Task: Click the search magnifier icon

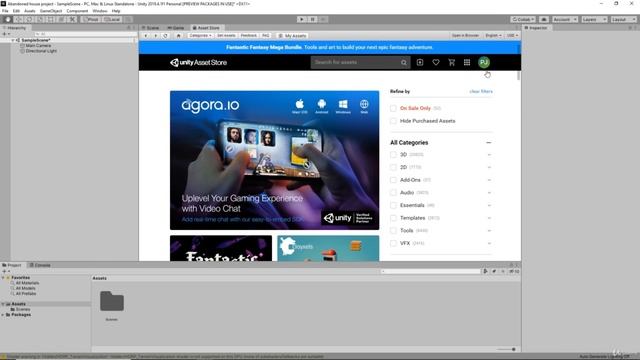Action: pos(404,62)
